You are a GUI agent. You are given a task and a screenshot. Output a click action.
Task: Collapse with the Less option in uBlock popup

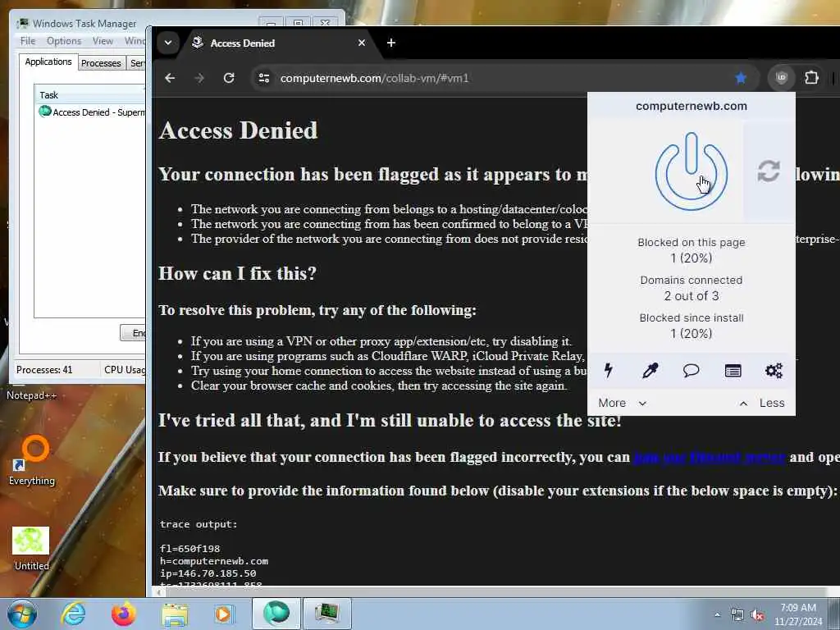[x=762, y=403]
